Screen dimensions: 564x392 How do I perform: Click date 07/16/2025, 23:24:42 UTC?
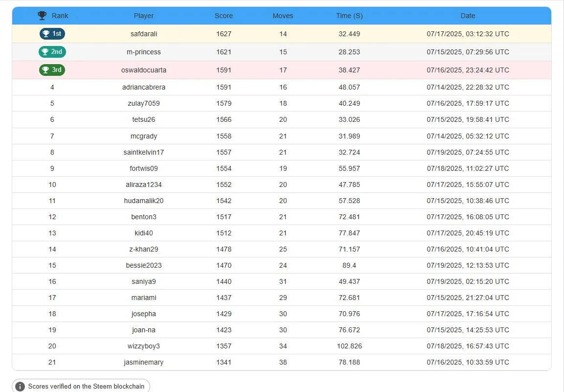tap(468, 70)
